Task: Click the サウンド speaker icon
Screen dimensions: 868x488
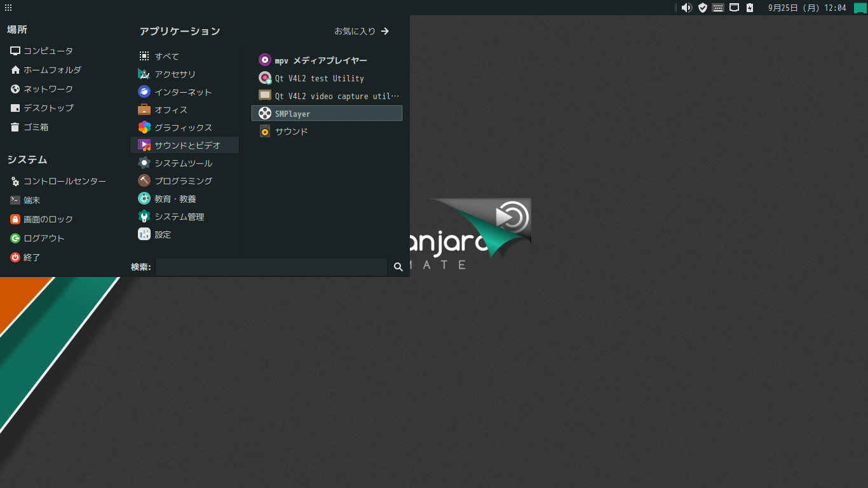Action: 265,131
